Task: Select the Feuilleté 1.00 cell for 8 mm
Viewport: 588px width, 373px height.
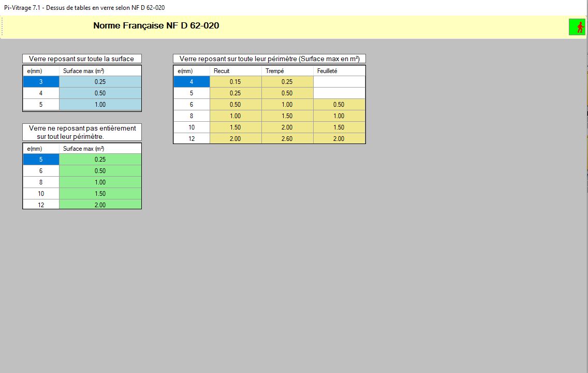Action: 339,116
